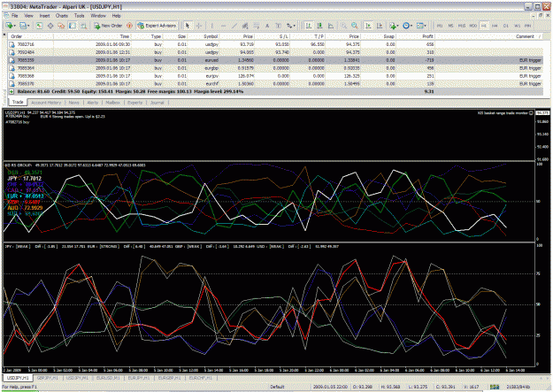Screen dimensions: 553x392
Task: Select the Crosshair tool
Action: pyautogui.click(x=199, y=26)
